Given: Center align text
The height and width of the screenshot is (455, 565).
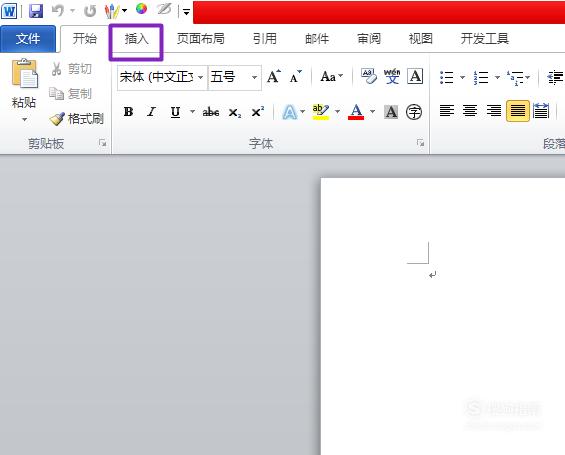Looking at the screenshot, I should 470,111.
